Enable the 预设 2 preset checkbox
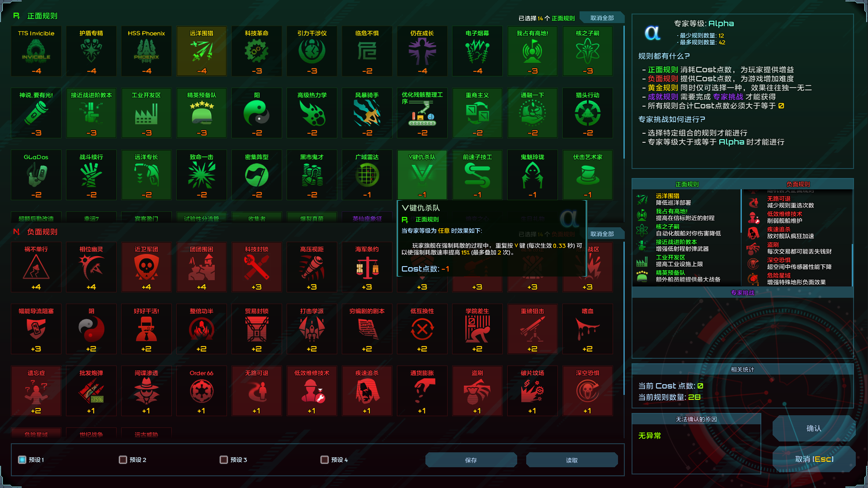This screenshot has height=488, width=868. click(x=123, y=460)
